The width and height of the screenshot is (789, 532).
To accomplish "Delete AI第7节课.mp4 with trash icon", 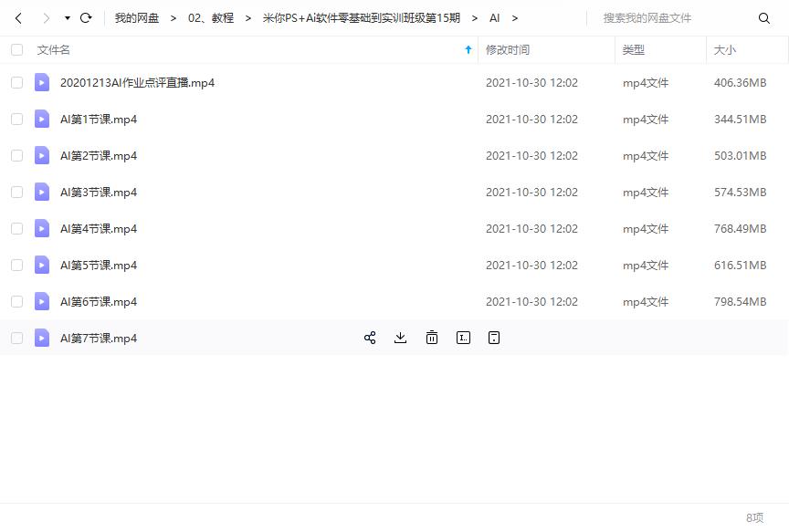I will tap(432, 338).
